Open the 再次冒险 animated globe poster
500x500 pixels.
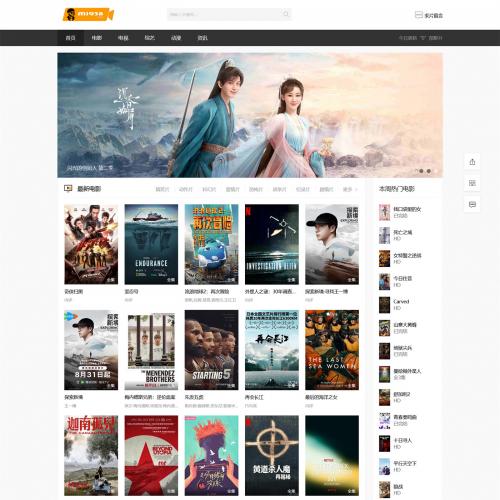(212, 244)
